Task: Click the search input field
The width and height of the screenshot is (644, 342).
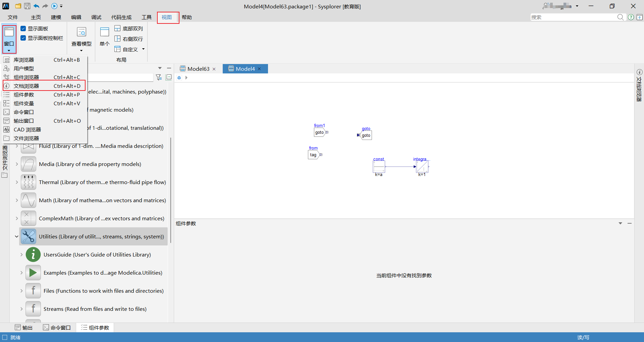Action: [574, 17]
